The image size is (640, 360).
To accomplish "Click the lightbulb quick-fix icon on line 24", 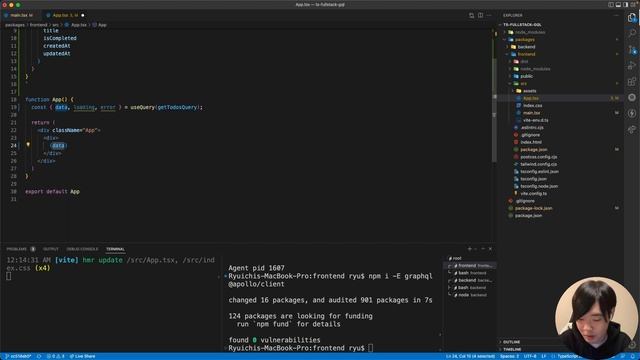I will click(x=28, y=145).
